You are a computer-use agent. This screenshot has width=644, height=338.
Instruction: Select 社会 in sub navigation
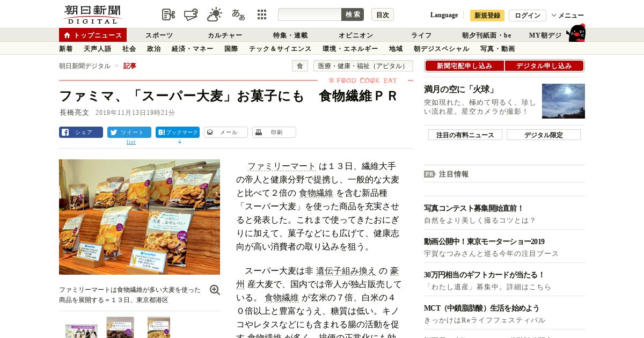coord(129,48)
